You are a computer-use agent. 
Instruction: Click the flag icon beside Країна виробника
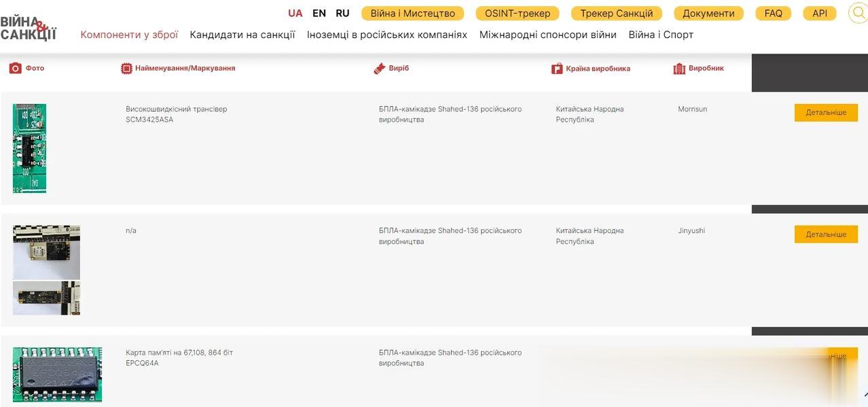click(x=557, y=68)
